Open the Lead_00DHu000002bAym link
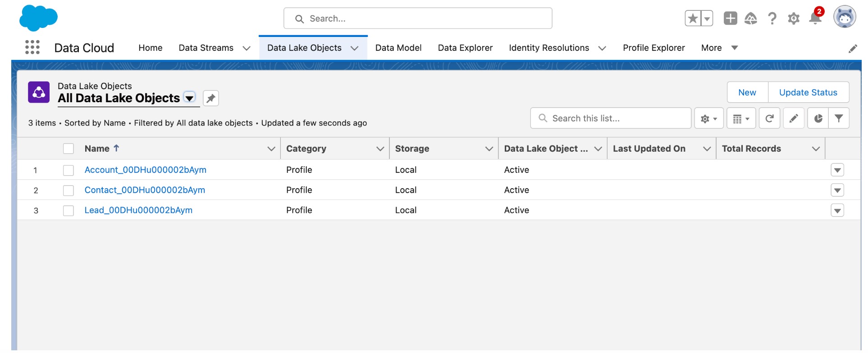 click(138, 210)
